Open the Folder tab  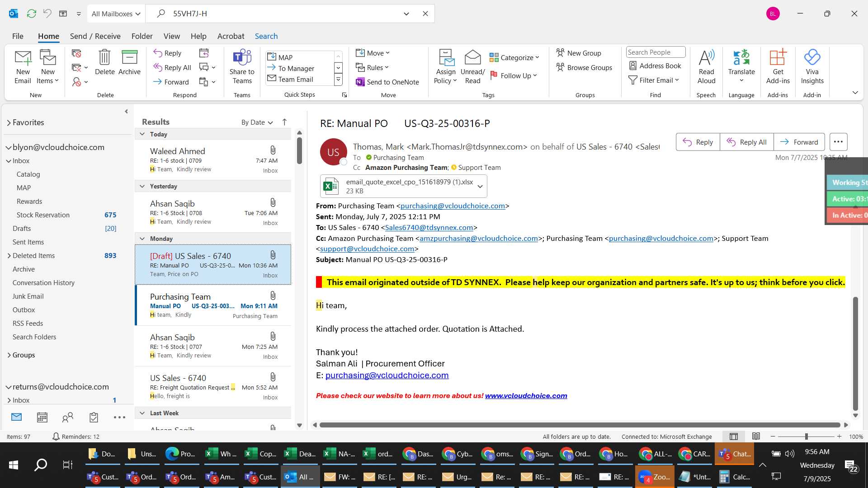(x=142, y=36)
